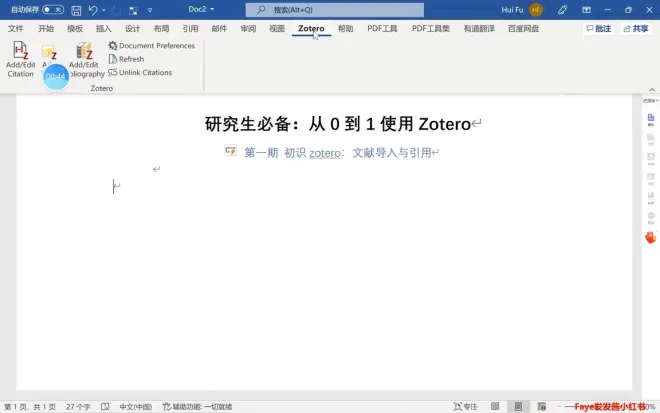
Task: Click the pen/coming soon features icon
Action: 562,10
